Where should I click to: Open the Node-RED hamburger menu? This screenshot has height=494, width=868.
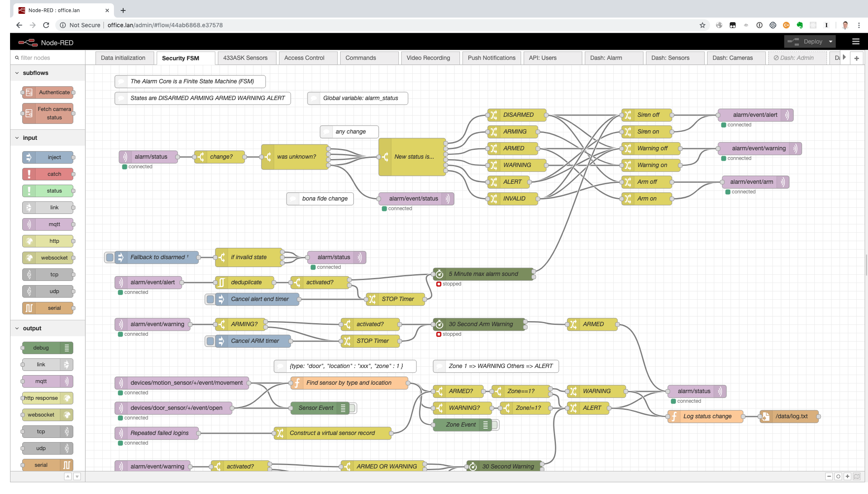(856, 41)
